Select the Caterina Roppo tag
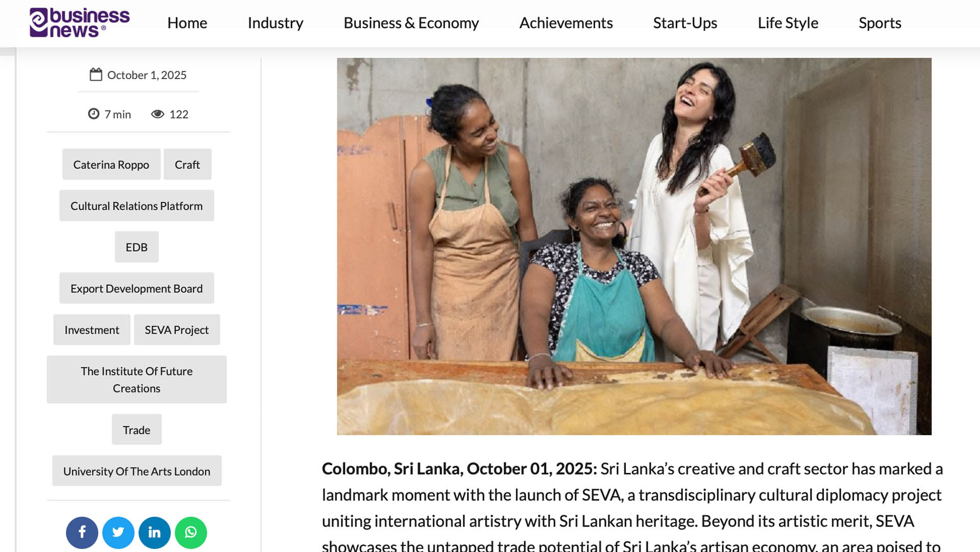Image resolution: width=980 pixels, height=552 pixels. click(x=111, y=164)
